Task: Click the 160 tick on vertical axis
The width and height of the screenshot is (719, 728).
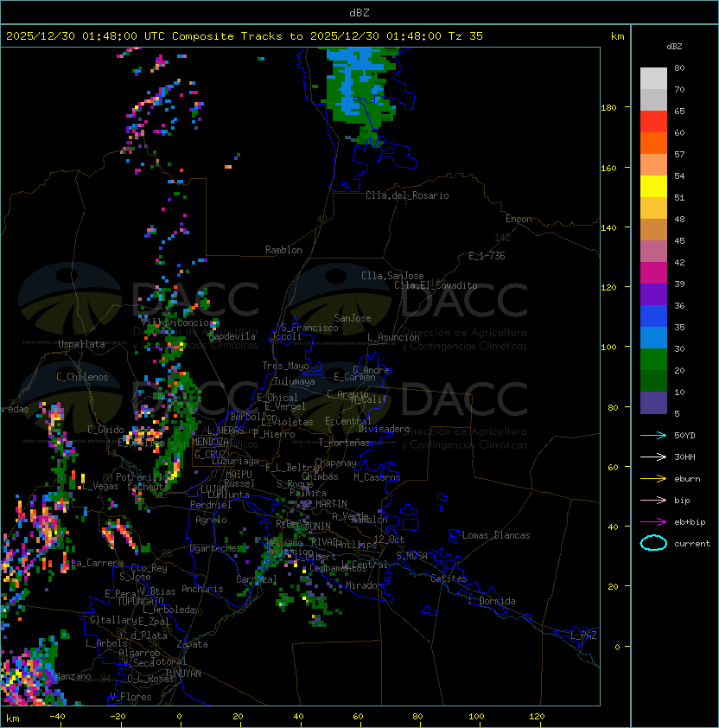Action: (608, 168)
